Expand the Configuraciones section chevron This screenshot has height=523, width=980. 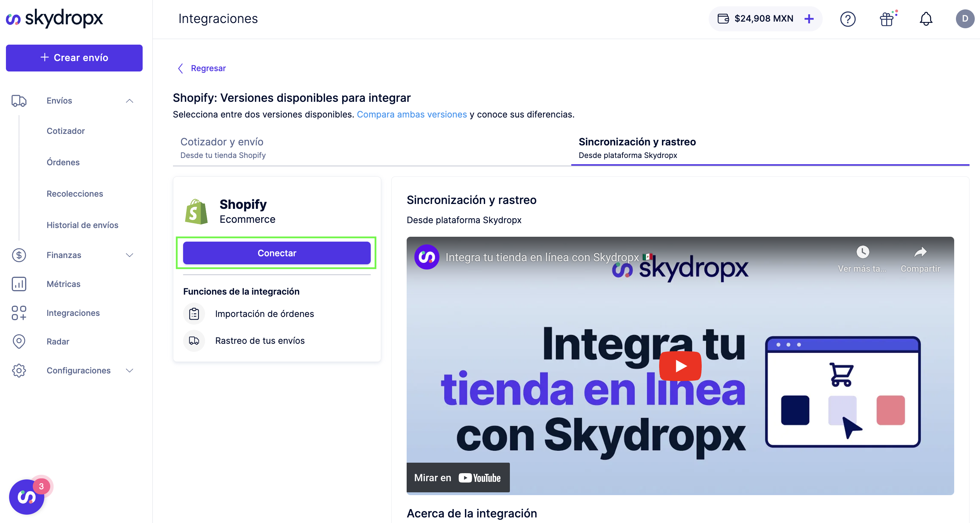[129, 371]
